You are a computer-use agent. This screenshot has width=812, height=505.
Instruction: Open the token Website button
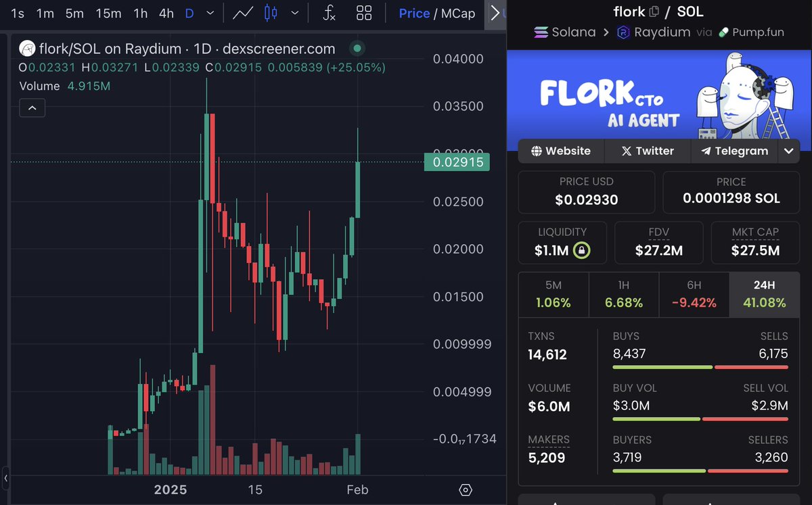point(561,151)
